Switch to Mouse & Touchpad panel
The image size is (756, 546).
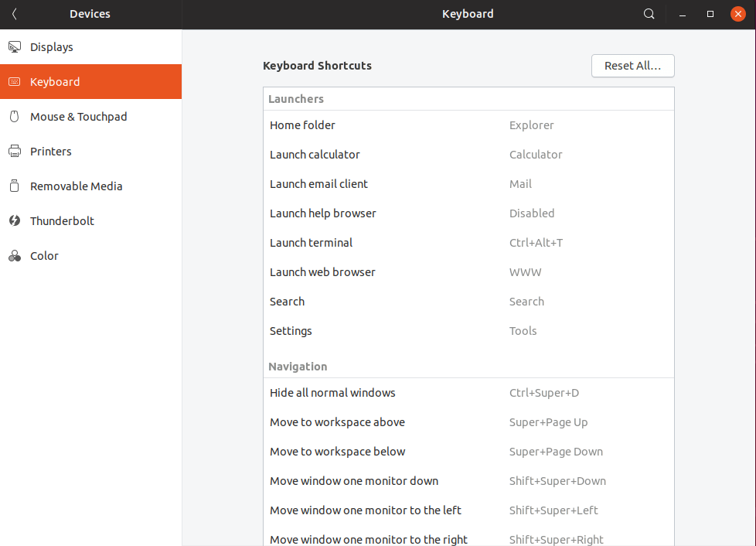[x=78, y=117]
